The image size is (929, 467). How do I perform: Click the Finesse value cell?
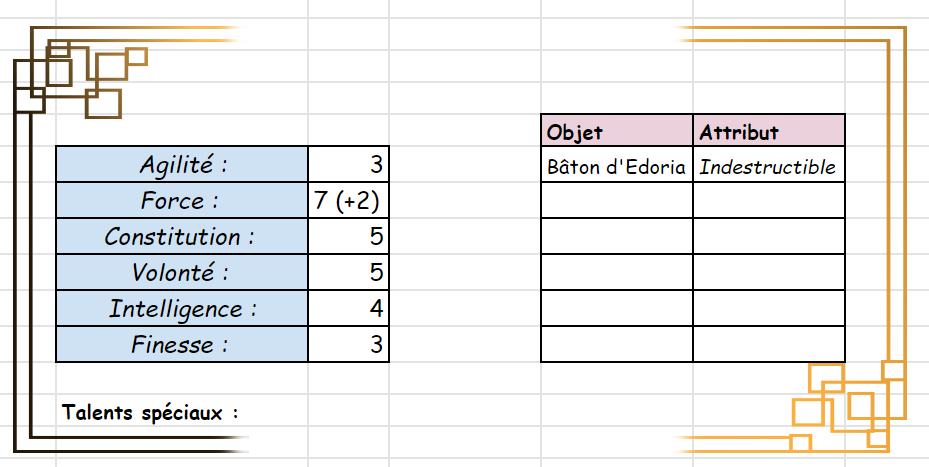[348, 345]
